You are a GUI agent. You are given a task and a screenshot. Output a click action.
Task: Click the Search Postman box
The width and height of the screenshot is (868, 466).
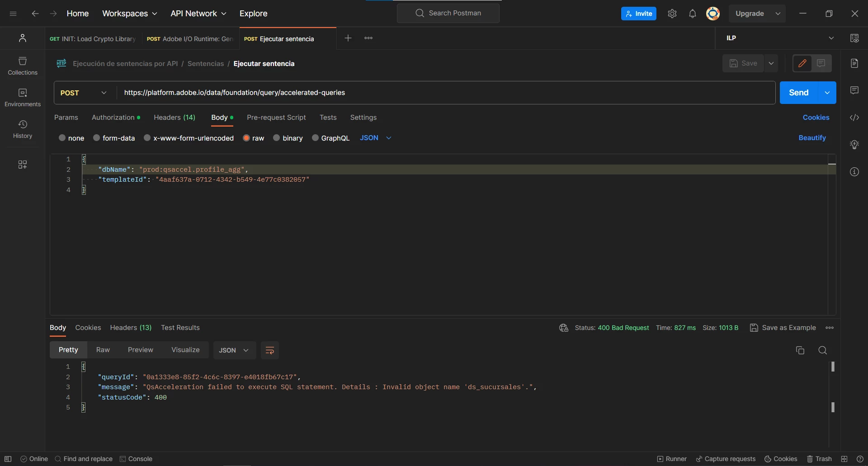coord(448,13)
